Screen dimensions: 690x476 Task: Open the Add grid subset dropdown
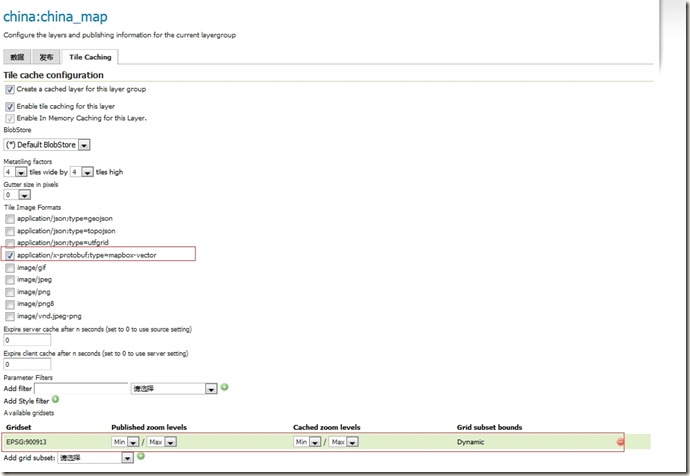coord(95,458)
